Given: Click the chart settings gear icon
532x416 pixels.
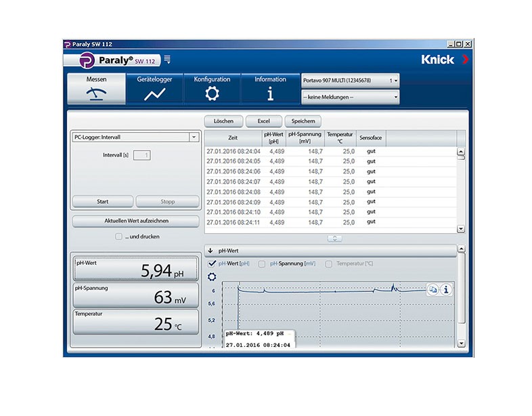Looking at the screenshot, I should [212, 277].
